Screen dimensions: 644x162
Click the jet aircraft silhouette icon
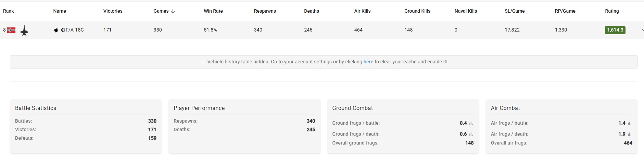click(x=24, y=30)
